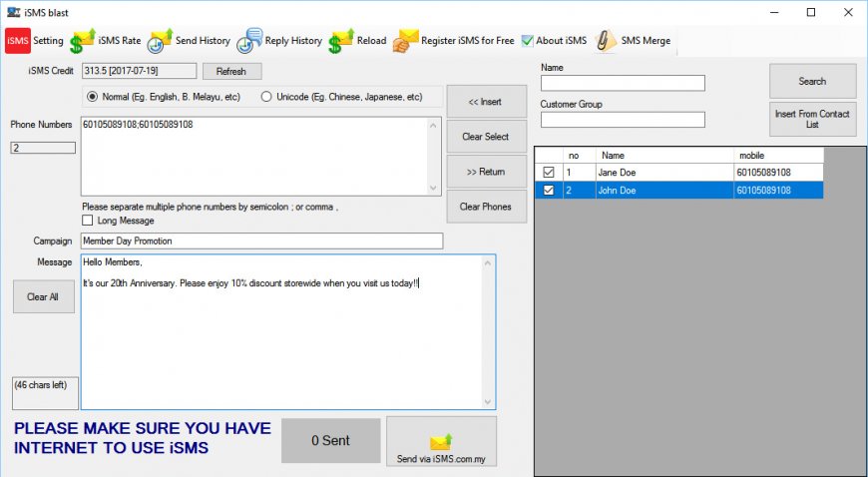
Task: Click the 'iSMS Rate' toolbar label
Action: [x=120, y=41]
